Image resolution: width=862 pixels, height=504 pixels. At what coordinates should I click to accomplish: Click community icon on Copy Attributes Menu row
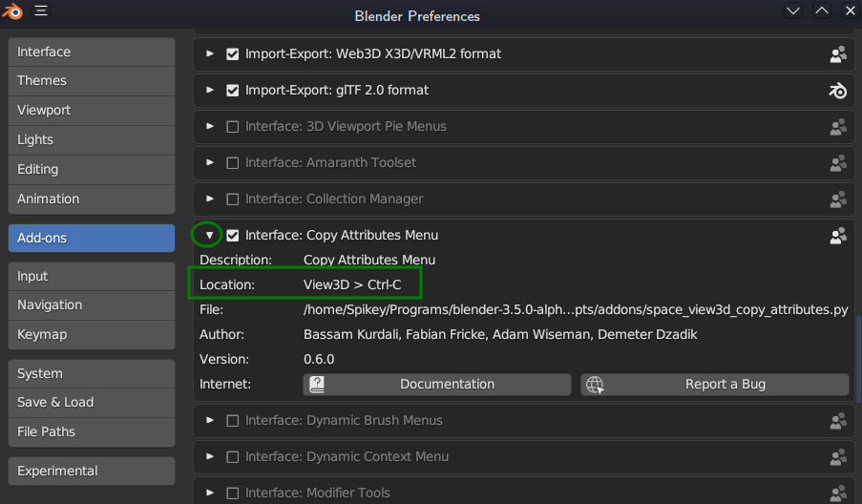pos(838,235)
